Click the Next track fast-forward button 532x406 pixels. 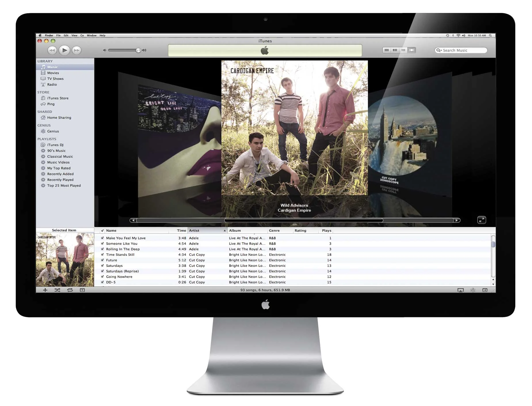coord(77,50)
